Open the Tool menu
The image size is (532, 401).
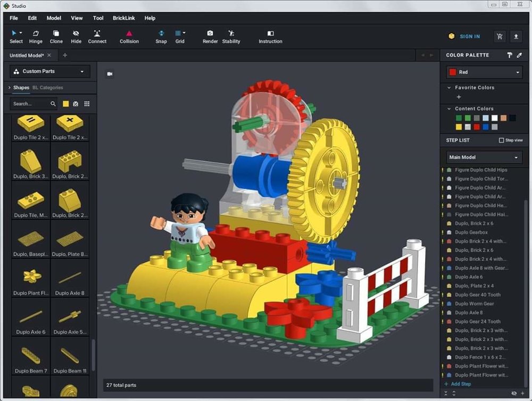coord(98,18)
